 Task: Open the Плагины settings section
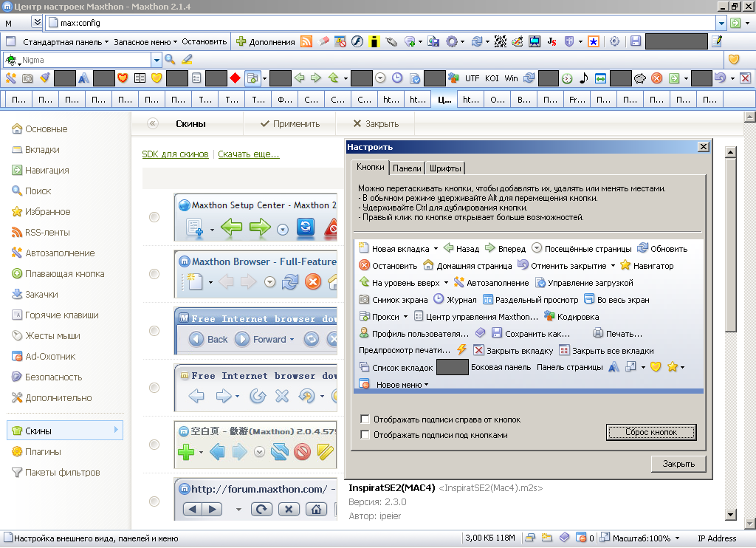point(43,451)
